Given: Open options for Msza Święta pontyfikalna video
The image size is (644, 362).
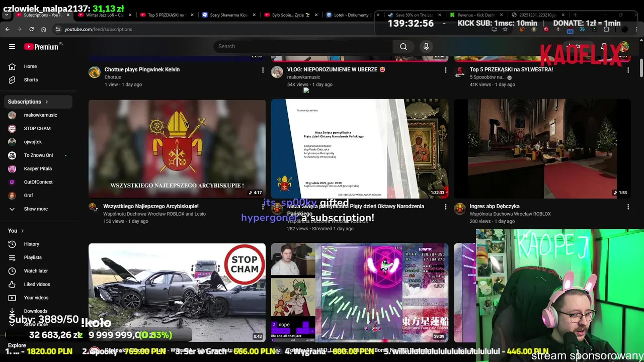Looking at the screenshot, I should (x=445, y=207).
